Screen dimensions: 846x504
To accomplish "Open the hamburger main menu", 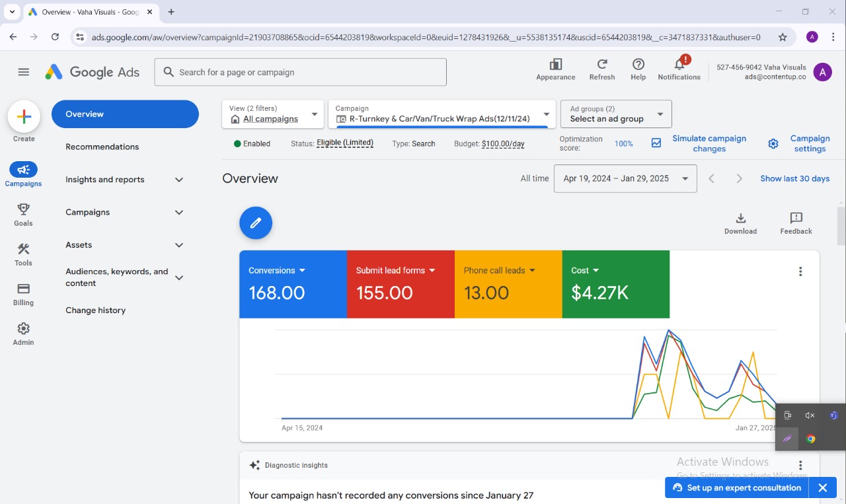I will point(24,72).
